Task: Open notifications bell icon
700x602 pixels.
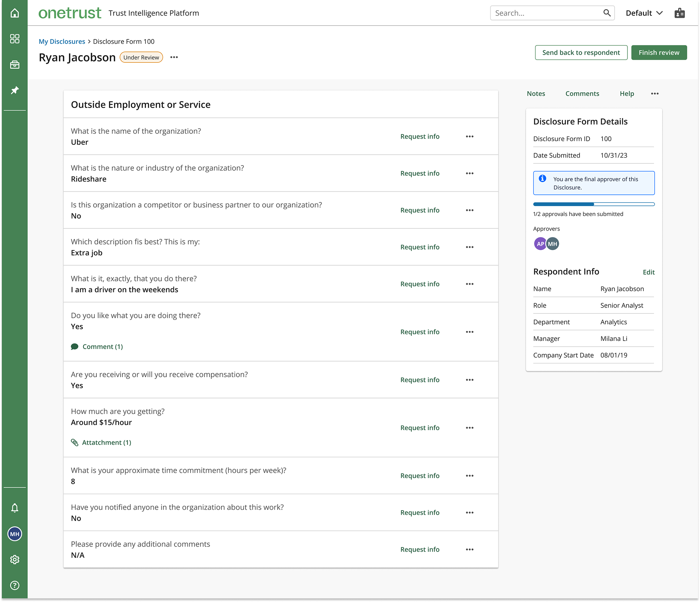Action: tap(15, 508)
